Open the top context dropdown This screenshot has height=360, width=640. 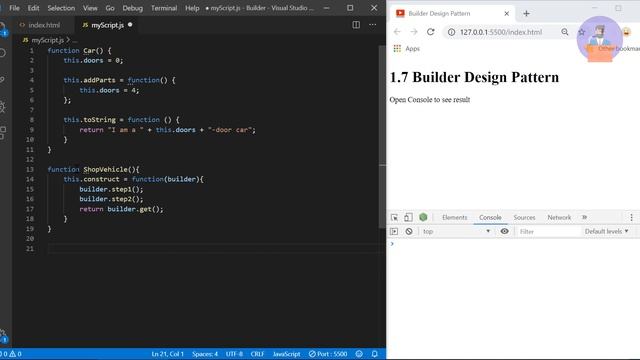pos(456,231)
